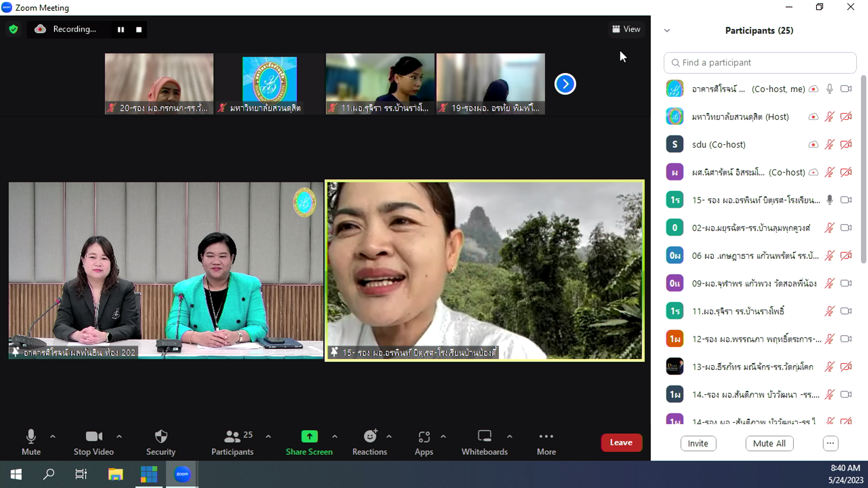Screen dimensions: 868x488
Task: Open Whiteboards
Action: [485, 442]
